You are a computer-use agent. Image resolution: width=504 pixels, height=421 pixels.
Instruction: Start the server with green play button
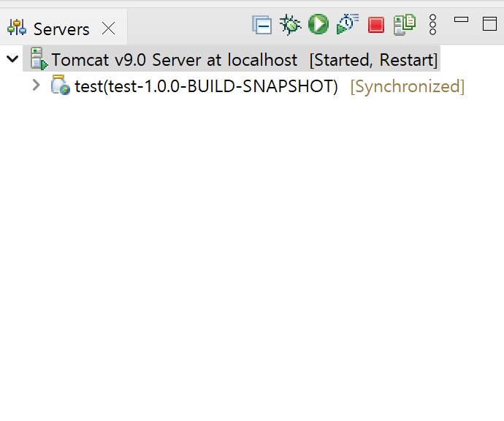[318, 24]
